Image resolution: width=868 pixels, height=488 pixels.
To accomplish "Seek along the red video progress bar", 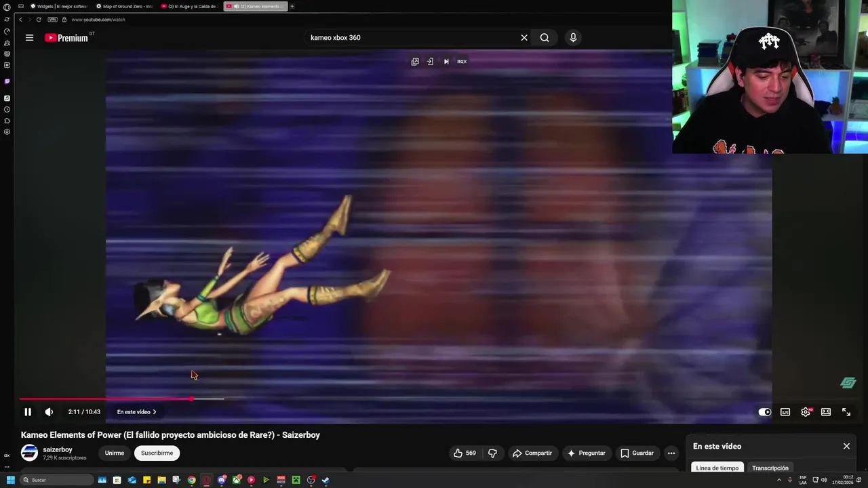I will (x=105, y=399).
